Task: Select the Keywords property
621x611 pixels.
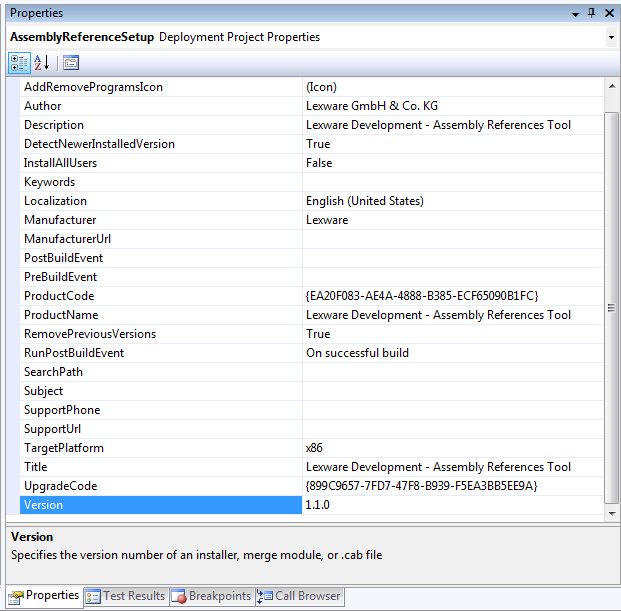Action: pos(161,182)
